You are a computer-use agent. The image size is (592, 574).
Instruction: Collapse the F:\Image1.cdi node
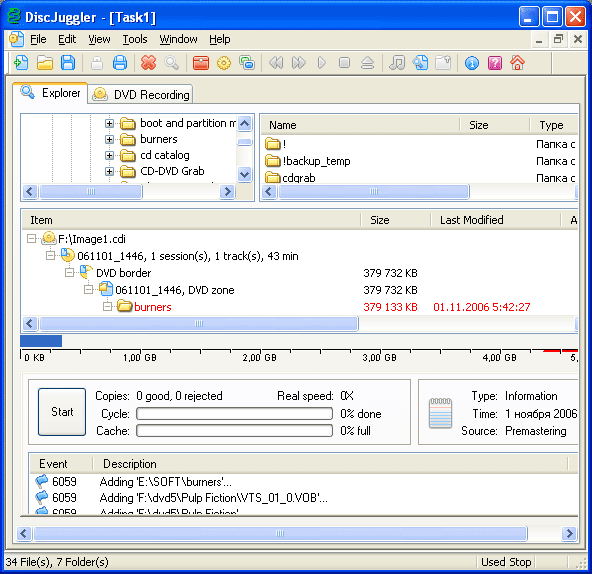pyautogui.click(x=32, y=239)
